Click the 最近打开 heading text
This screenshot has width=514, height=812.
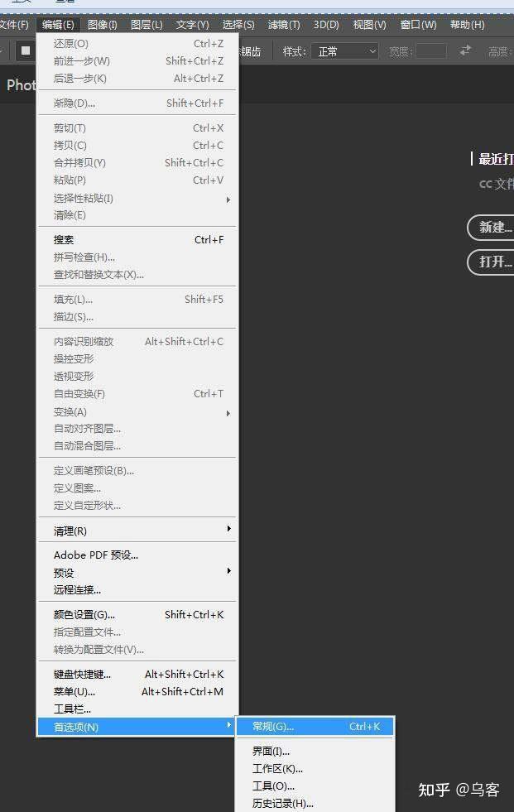(x=496, y=159)
